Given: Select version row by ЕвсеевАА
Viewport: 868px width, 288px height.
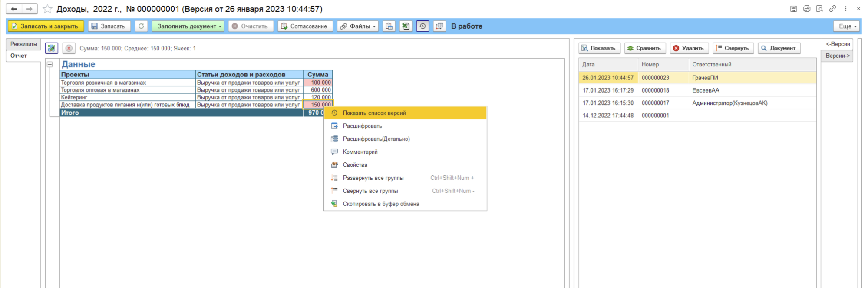Looking at the screenshot, I should (x=697, y=90).
